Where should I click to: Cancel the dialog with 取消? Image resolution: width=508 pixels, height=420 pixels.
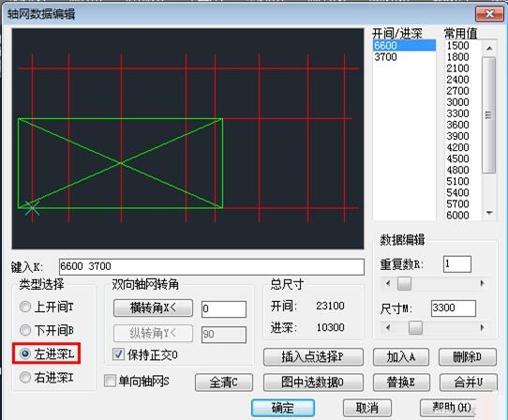coord(367,408)
